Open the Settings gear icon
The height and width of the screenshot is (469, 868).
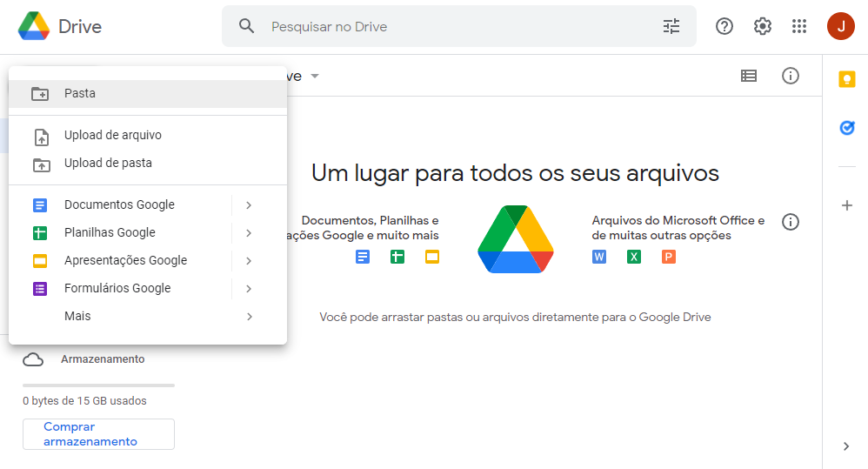click(762, 26)
